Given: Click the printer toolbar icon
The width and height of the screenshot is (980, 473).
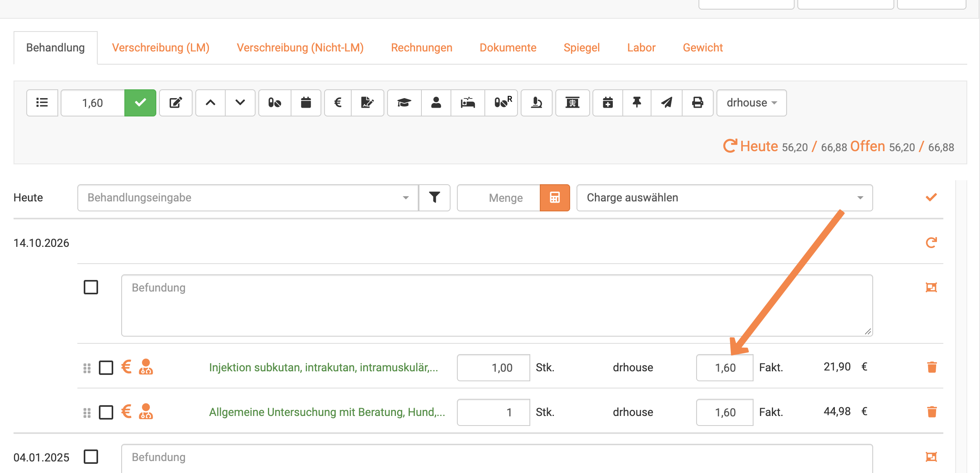Looking at the screenshot, I should (697, 103).
